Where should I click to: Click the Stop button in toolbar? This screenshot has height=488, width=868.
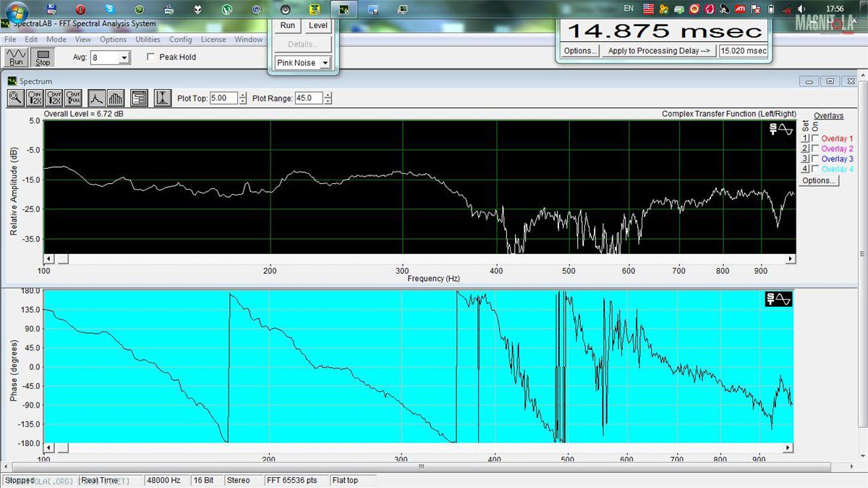(x=43, y=57)
